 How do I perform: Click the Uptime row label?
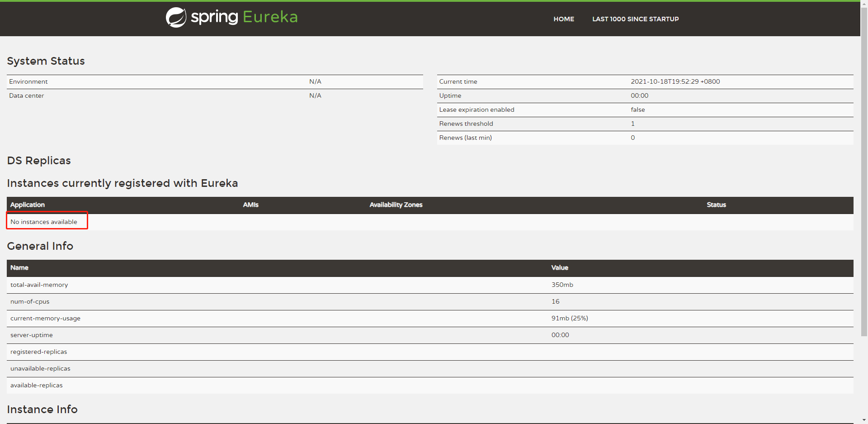pyautogui.click(x=450, y=95)
